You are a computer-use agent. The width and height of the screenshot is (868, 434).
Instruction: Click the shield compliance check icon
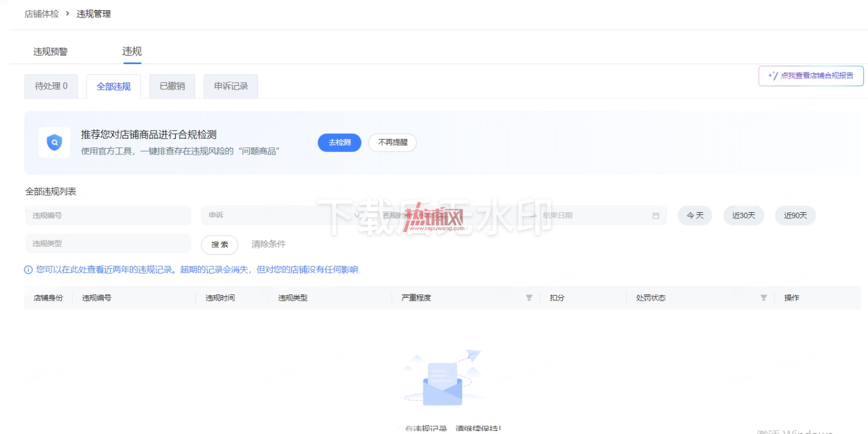[x=54, y=142]
